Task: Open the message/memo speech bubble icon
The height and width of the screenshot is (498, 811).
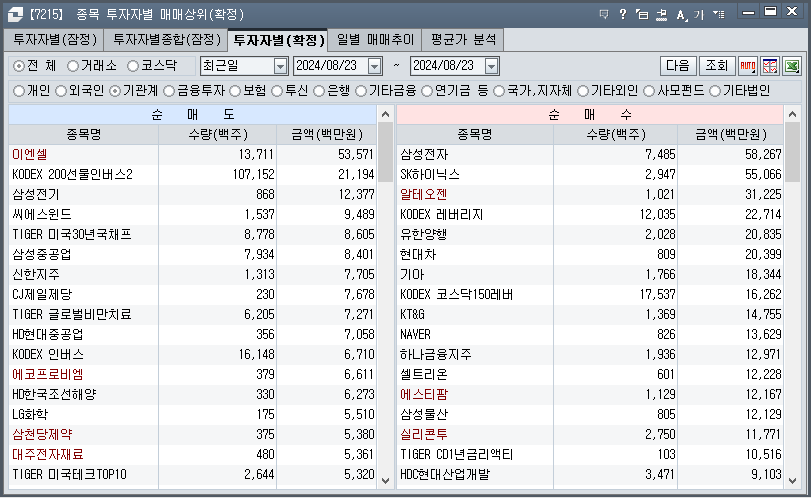Action: click(x=604, y=14)
